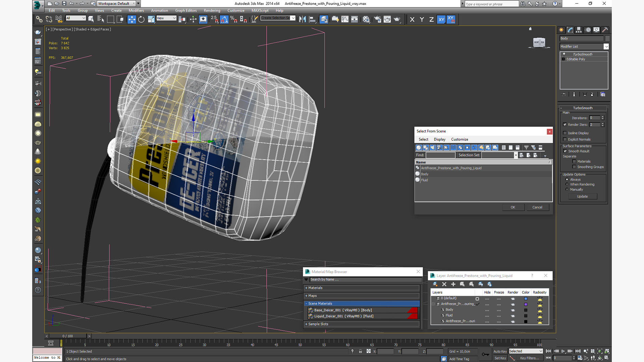644x362 pixels.
Task: Click Body object color swatch in Layer dialog
Action: (x=526, y=310)
